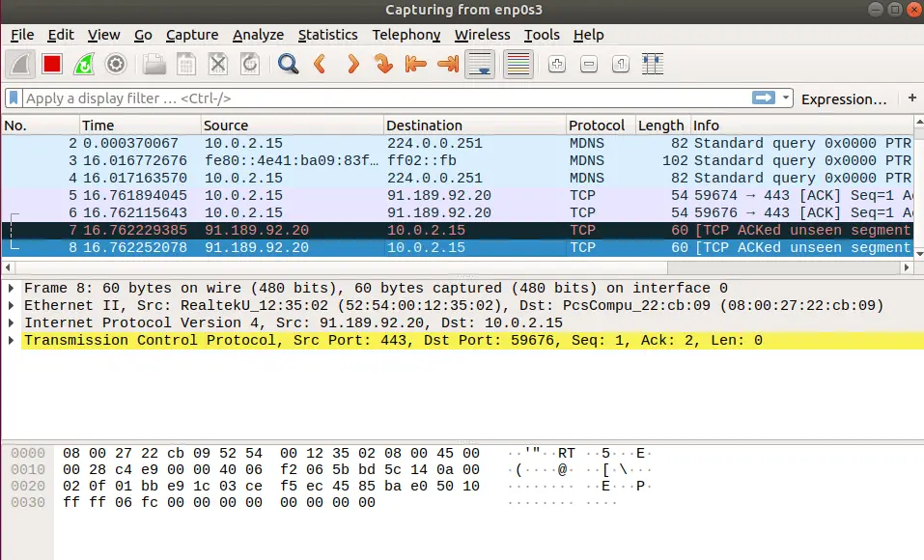
Task: Go to the last packet using toolbar arrow
Action: (x=446, y=64)
